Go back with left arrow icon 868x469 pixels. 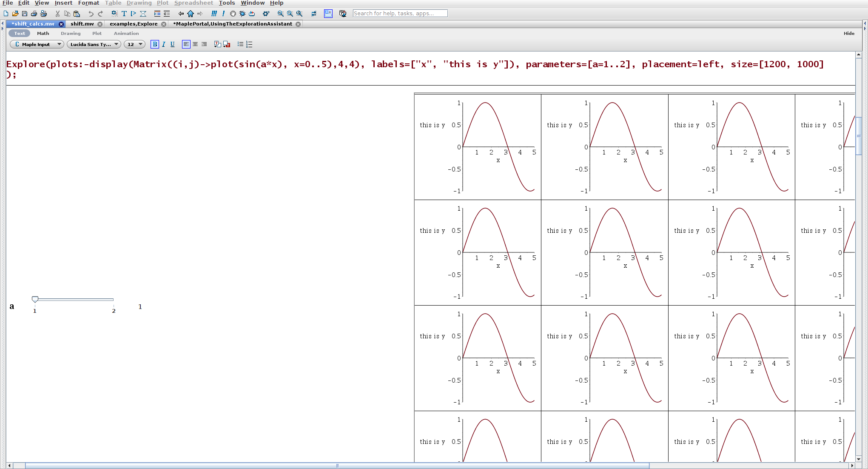(x=181, y=14)
